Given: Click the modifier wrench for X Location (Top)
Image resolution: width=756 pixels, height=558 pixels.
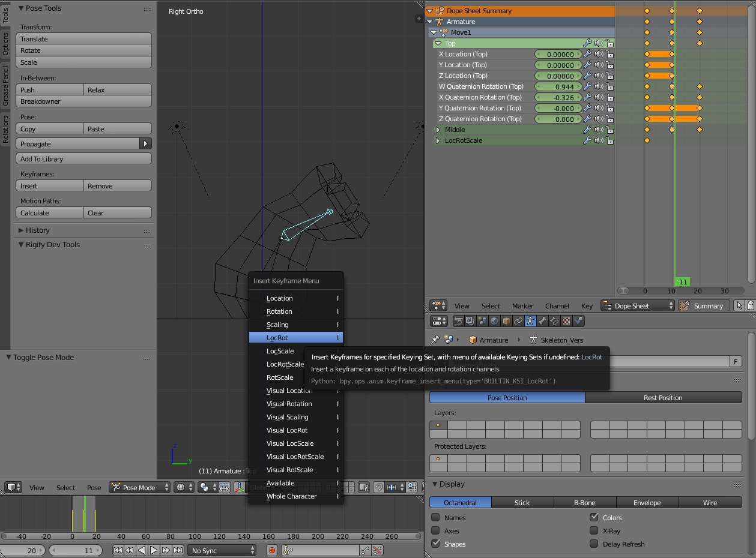Looking at the screenshot, I should [x=587, y=54].
